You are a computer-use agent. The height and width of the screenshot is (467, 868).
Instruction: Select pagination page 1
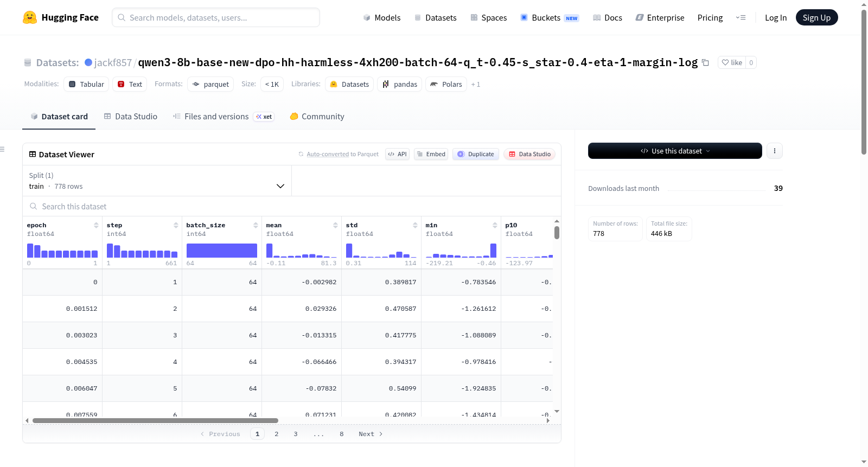(258, 434)
